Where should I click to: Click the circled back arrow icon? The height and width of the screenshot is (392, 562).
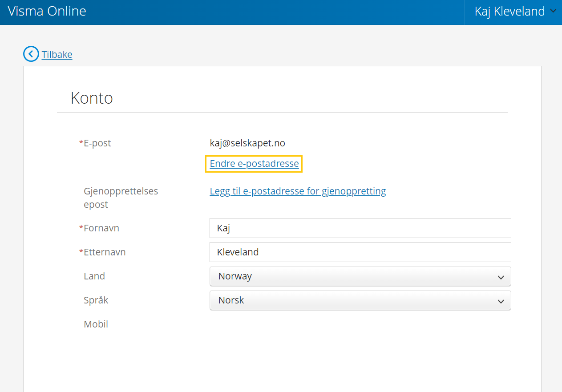pos(31,54)
